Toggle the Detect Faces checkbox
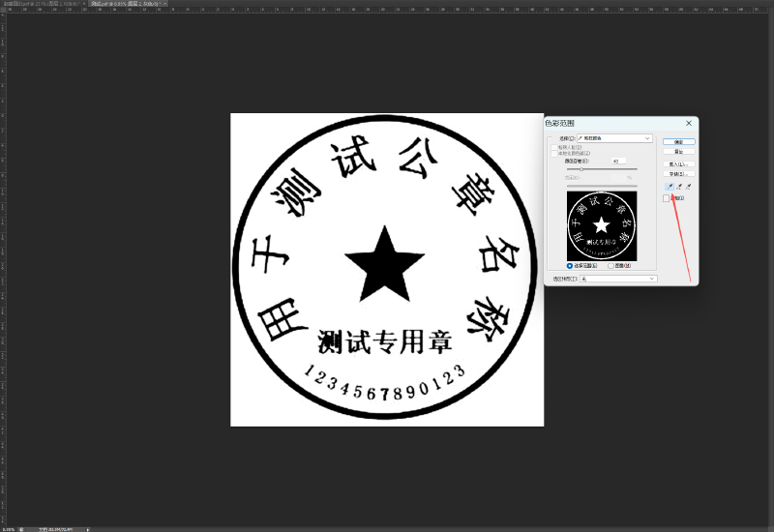 [x=553, y=148]
